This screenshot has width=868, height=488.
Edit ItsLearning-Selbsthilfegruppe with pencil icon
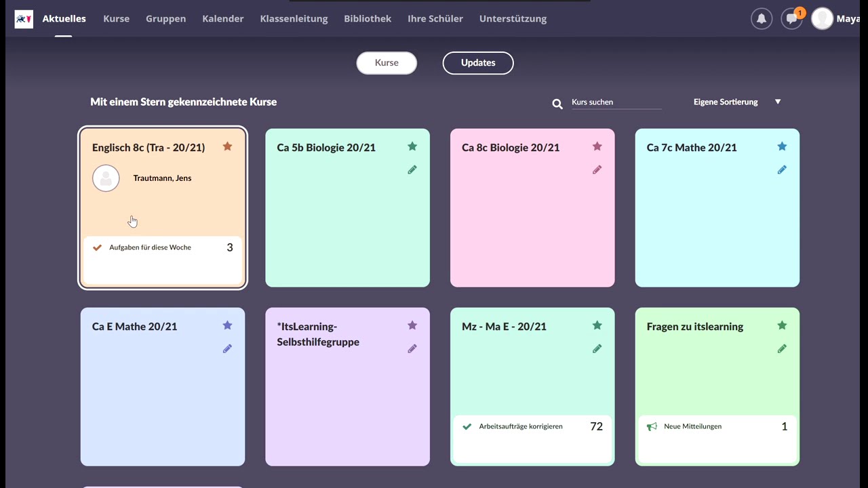(412, 348)
